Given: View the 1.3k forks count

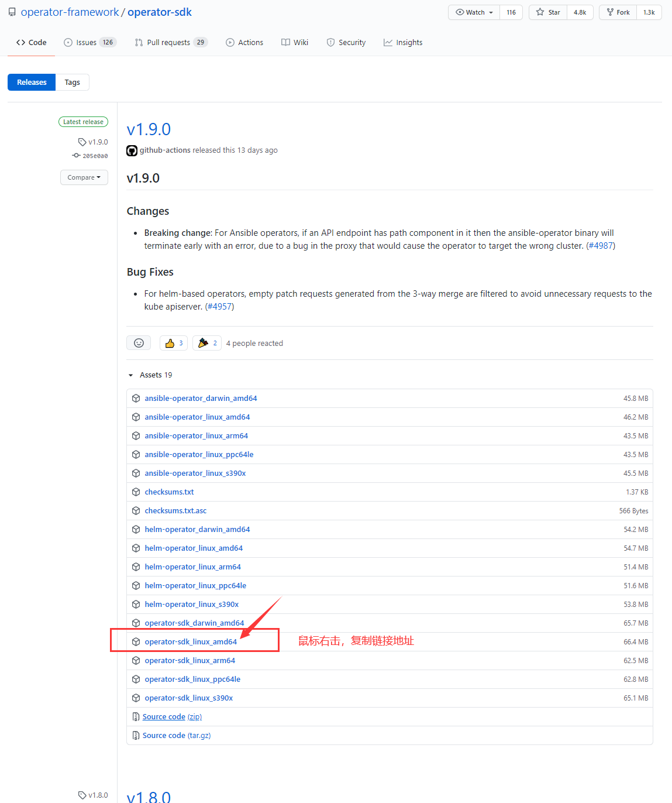Looking at the screenshot, I should (x=649, y=12).
